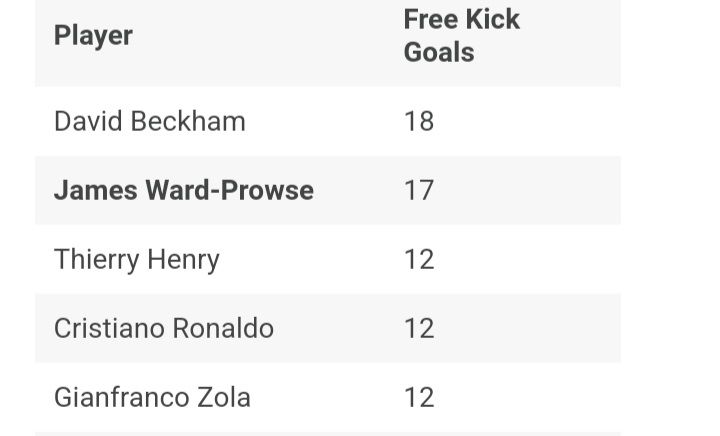Click the Free Kick Goals column header

pos(461,35)
